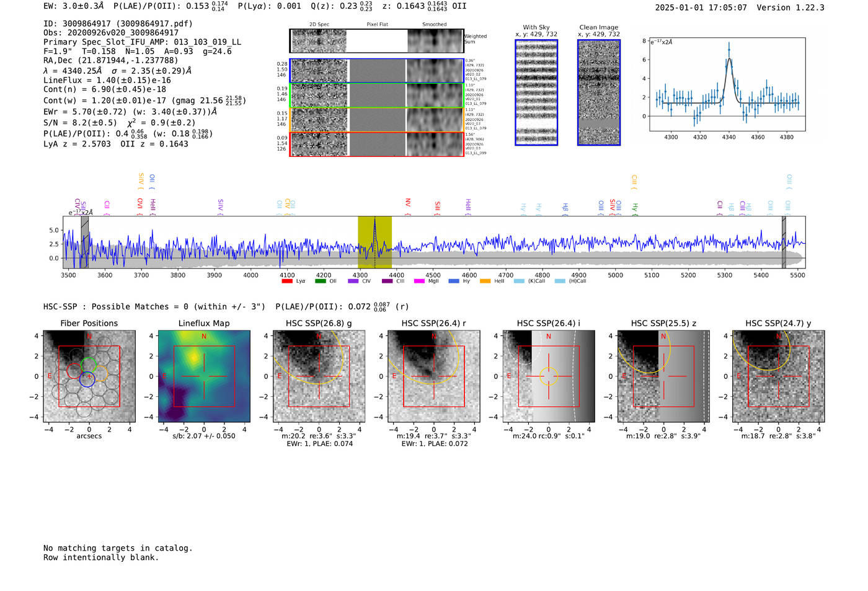Click the blue Hγ legend swatch

tap(454, 281)
